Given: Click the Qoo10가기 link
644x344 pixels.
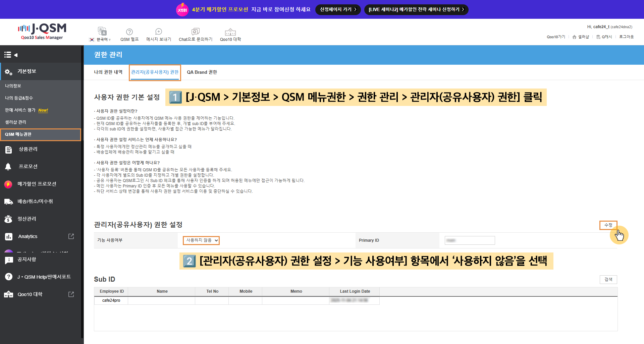Looking at the screenshot, I should (x=556, y=37).
